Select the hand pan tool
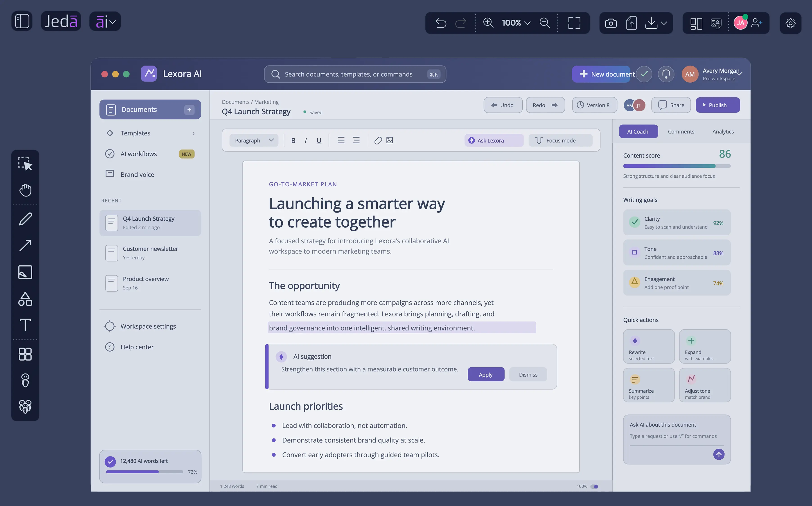Viewport: 812px width, 506px height. coord(25,190)
